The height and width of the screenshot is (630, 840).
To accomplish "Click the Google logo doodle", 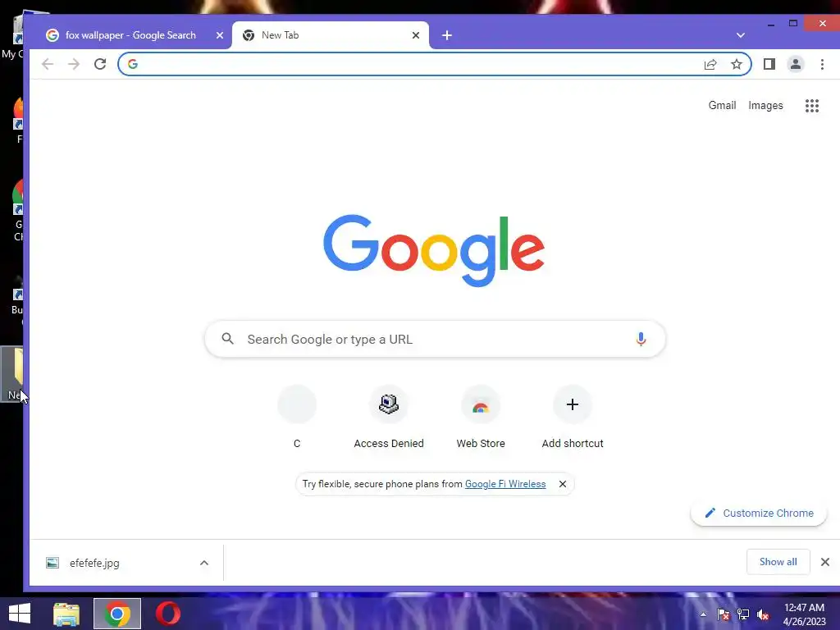I will point(434,251).
